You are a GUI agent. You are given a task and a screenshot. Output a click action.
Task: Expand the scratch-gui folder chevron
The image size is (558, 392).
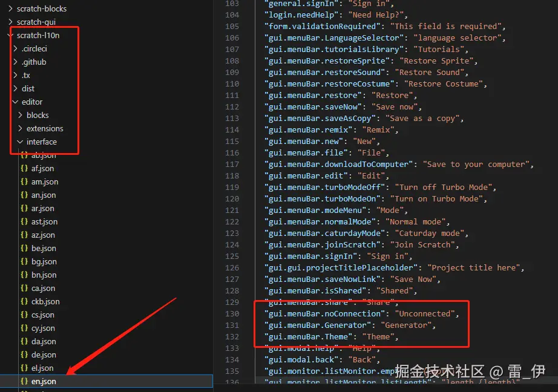(x=10, y=22)
